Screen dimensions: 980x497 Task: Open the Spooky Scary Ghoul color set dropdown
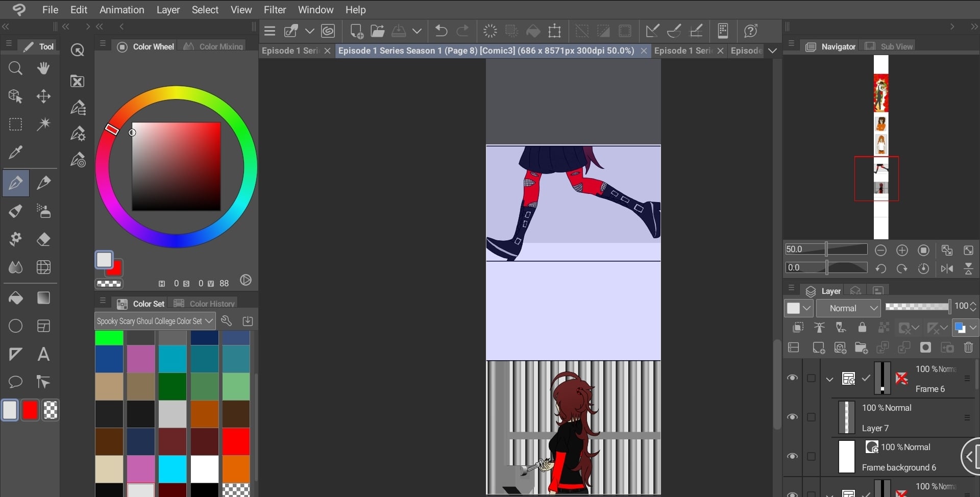[155, 321]
